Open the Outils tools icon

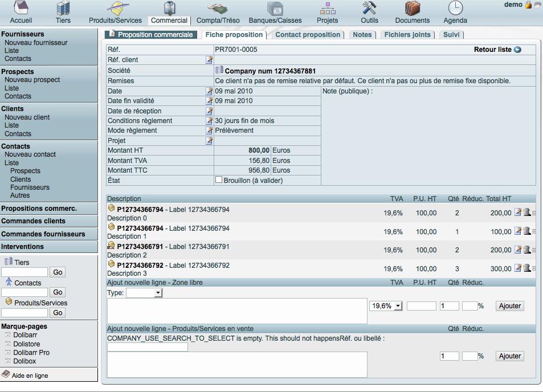(369, 9)
